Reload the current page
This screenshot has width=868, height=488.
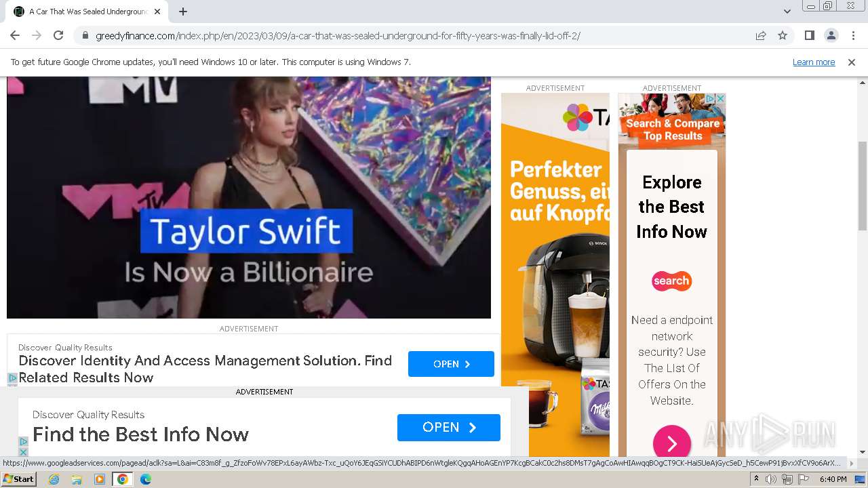pyautogui.click(x=58, y=35)
